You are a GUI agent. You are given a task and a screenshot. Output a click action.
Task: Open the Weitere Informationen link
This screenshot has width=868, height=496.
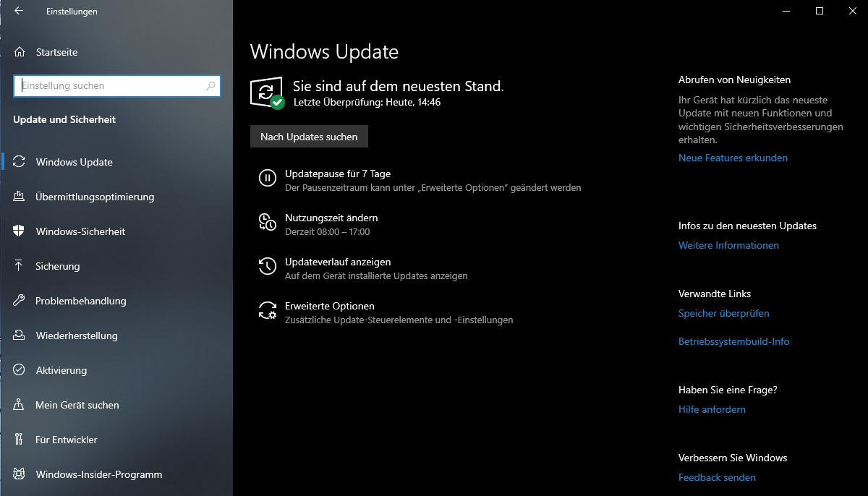(x=728, y=245)
